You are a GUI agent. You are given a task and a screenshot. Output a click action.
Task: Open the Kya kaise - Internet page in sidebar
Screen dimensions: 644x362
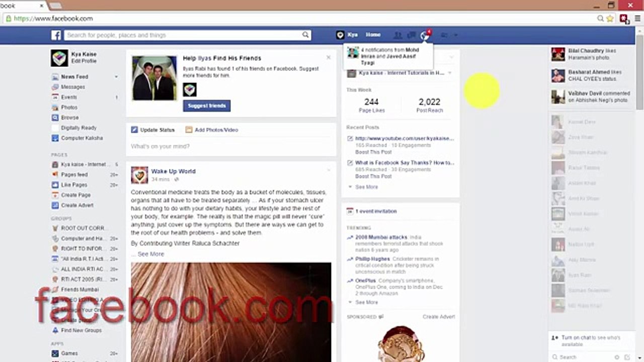pos(84,164)
